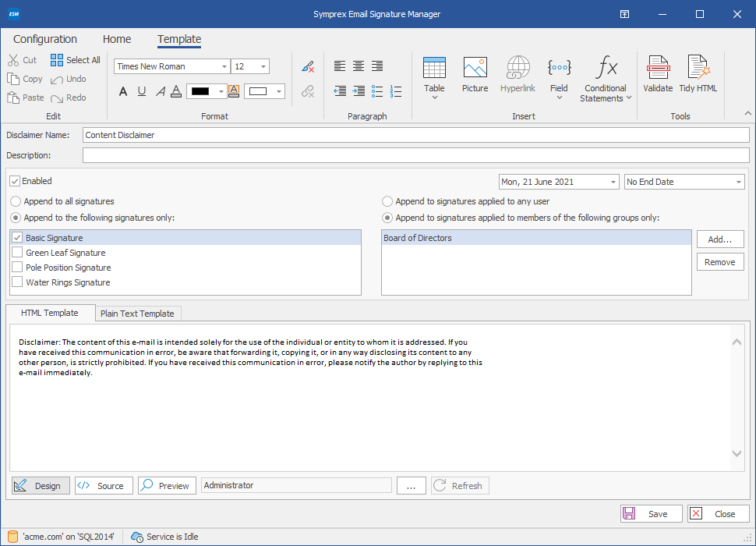Screen dimensions: 756x546
Task: Open the highlight color dropdown arrow
Action: pos(279,91)
